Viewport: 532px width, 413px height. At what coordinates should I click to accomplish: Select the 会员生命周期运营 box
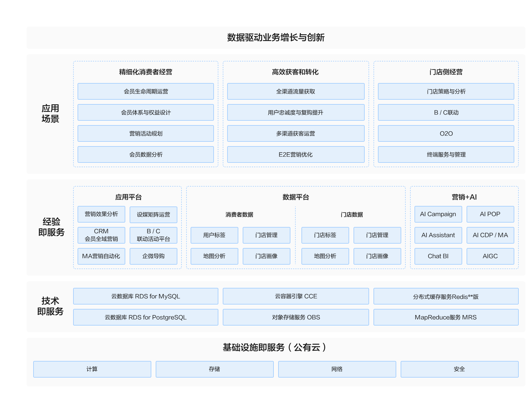click(x=146, y=91)
